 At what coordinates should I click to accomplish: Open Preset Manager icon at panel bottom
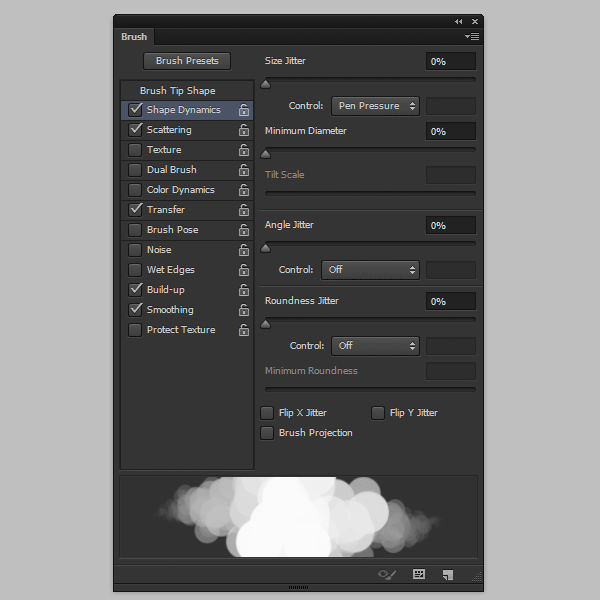pos(419,574)
